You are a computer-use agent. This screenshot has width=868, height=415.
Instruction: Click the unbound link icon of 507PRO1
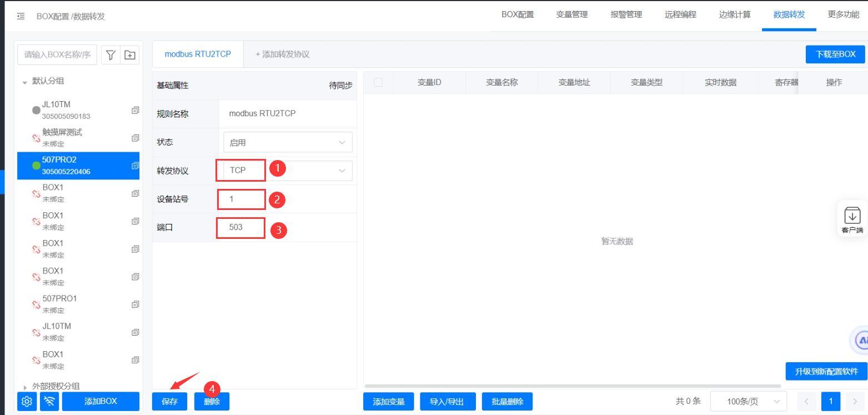37,304
